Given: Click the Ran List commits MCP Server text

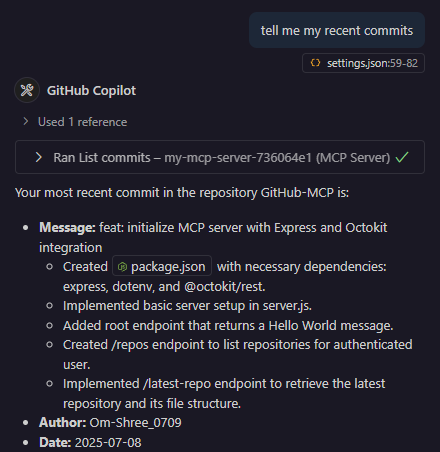Looking at the screenshot, I should (222, 158).
